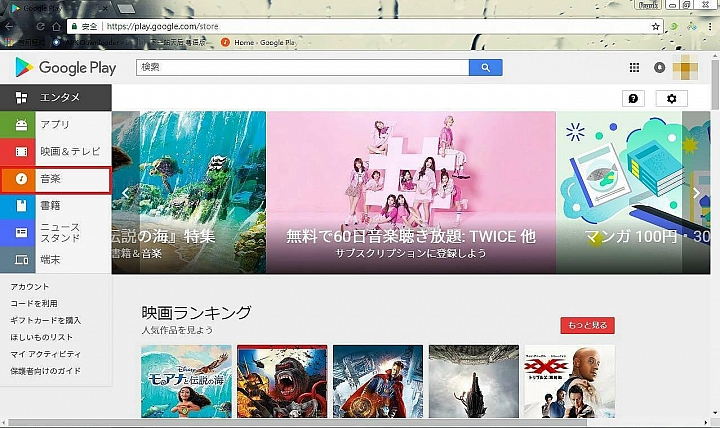Open the King Kong movie poster

click(282, 382)
